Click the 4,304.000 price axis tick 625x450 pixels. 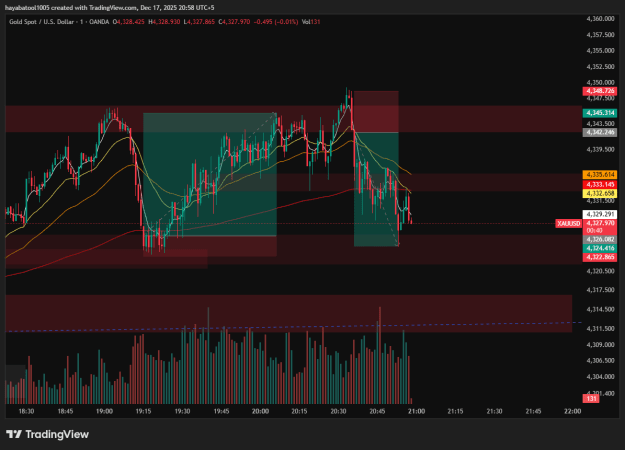click(600, 377)
